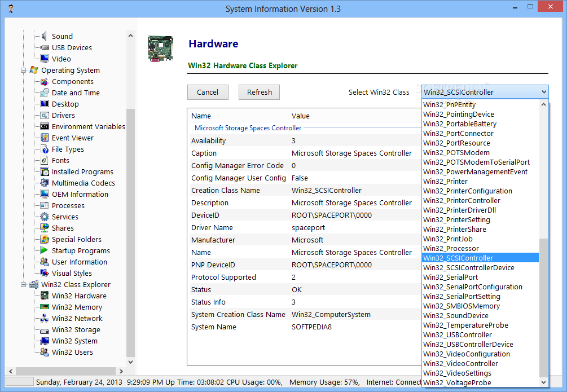Click the Installed Programs icon
Screen dimensions: 567x392
click(x=45, y=171)
